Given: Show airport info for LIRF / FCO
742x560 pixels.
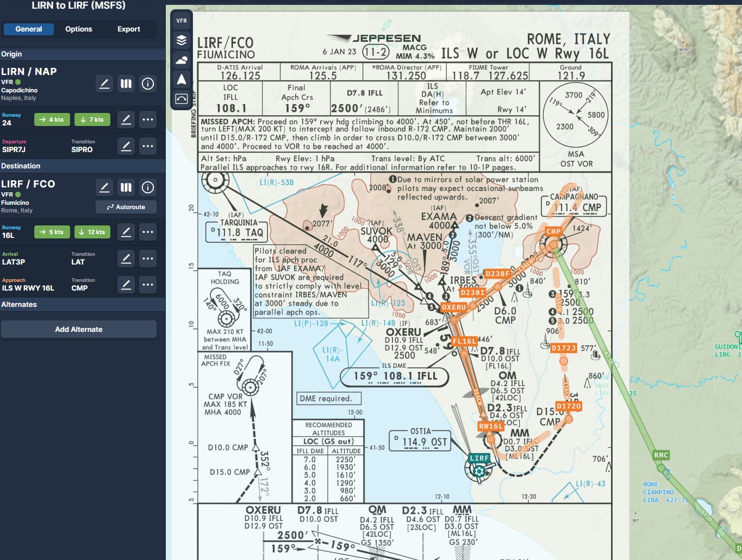Looking at the screenshot, I should click(x=148, y=187).
